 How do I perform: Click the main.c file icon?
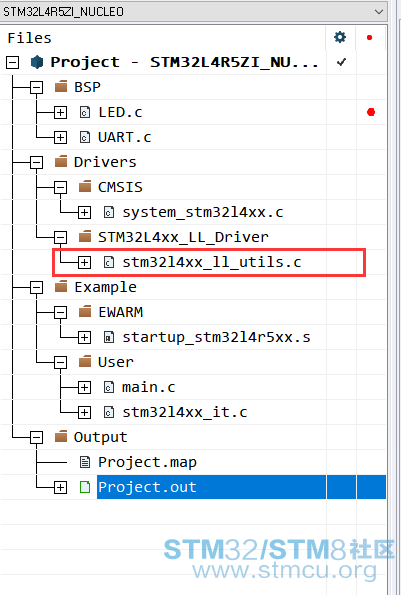coord(109,387)
